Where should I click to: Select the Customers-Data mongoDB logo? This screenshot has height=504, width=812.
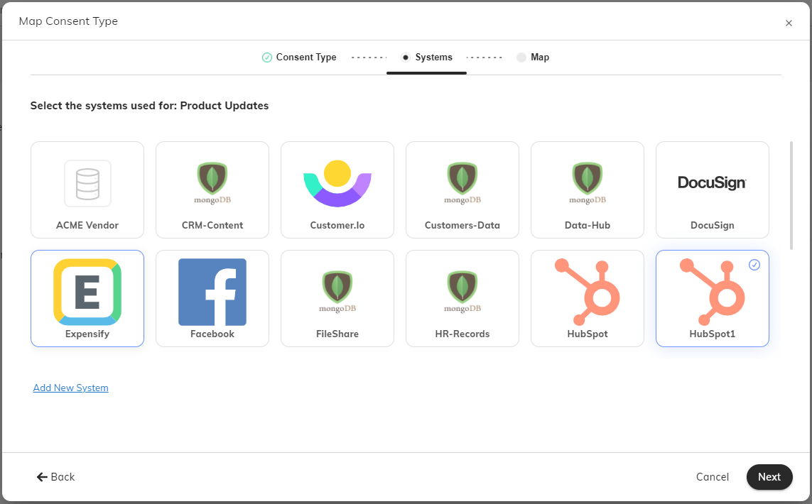coord(462,183)
